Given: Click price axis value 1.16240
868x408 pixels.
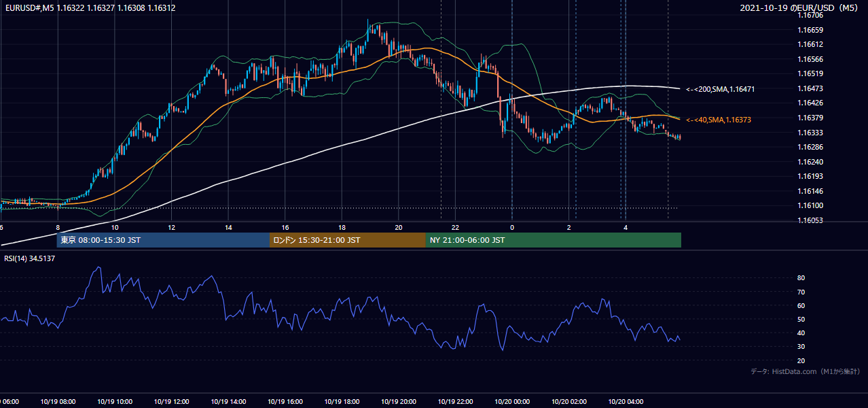Looking at the screenshot, I should point(810,162).
